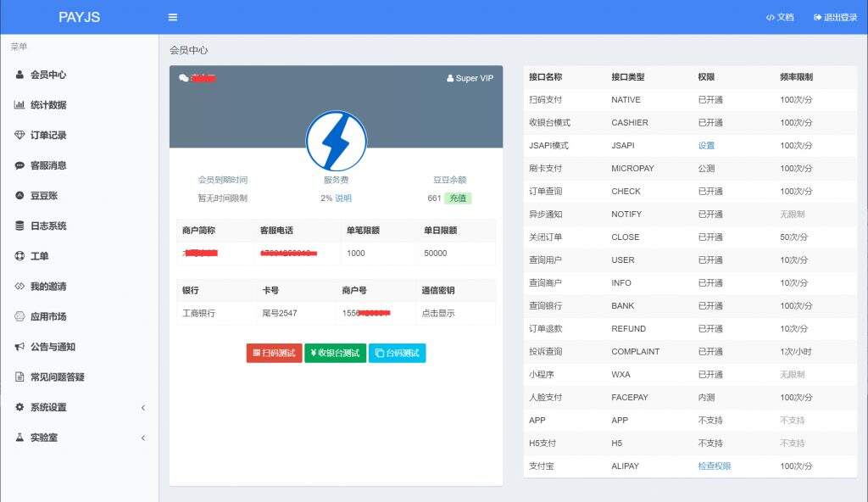
Task: Click the PAYJS logo text
Action: (x=79, y=17)
